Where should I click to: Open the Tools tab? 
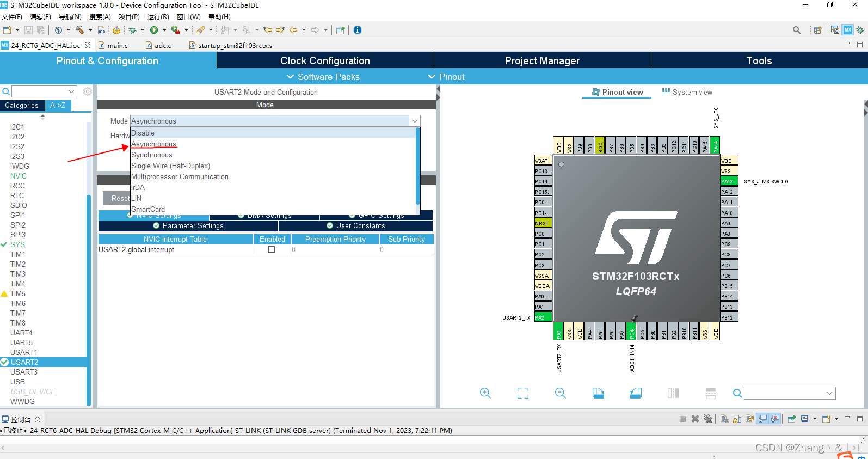coord(759,60)
